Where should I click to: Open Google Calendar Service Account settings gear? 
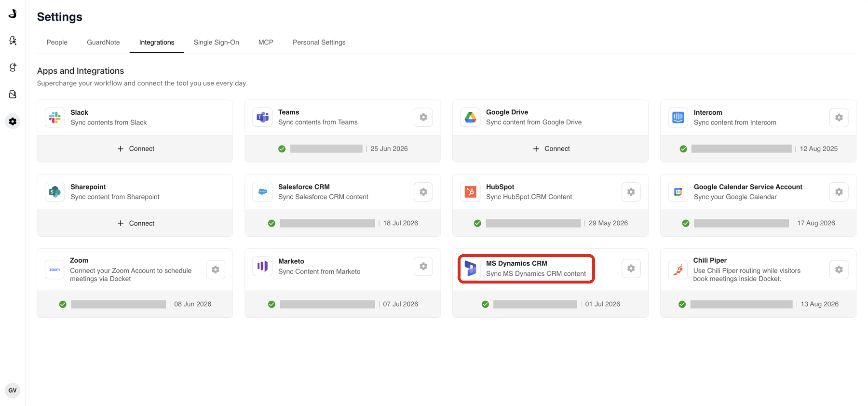(x=839, y=192)
